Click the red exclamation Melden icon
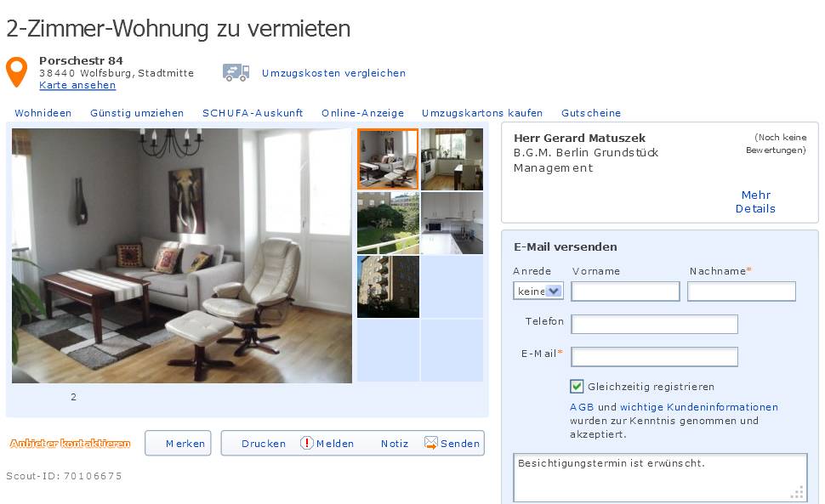The height and width of the screenshot is (504, 825). (x=307, y=443)
